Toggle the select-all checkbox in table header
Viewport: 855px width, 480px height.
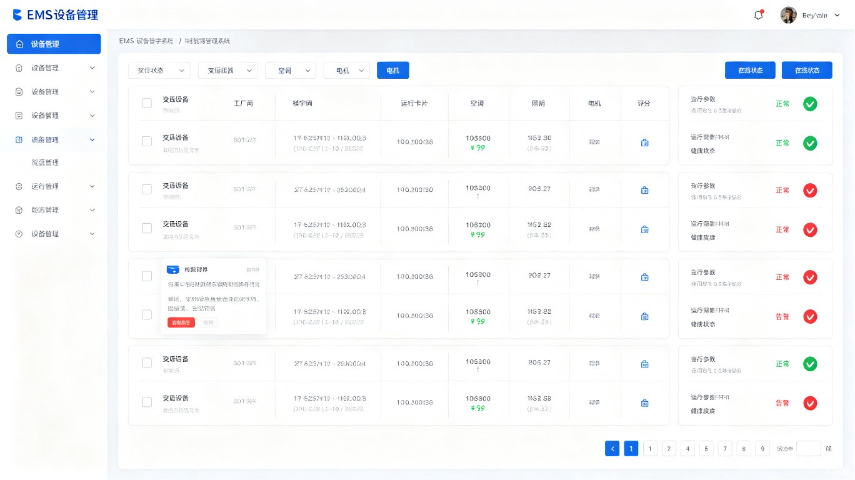click(x=147, y=103)
